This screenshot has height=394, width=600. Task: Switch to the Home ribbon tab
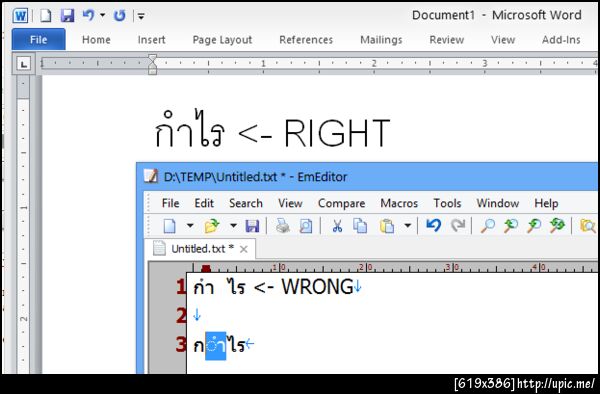pyautogui.click(x=96, y=40)
